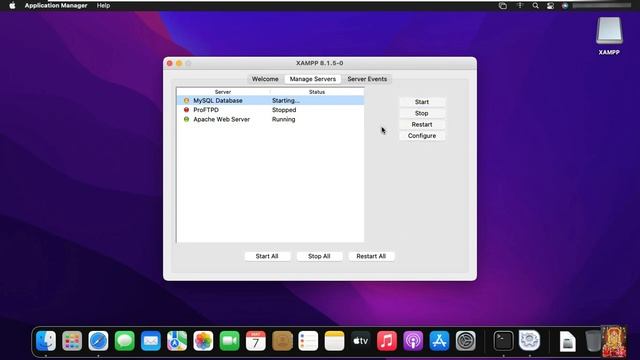Screen dimensions: 640x360
Task: Minimize the XAMPP window
Action: [x=179, y=63]
